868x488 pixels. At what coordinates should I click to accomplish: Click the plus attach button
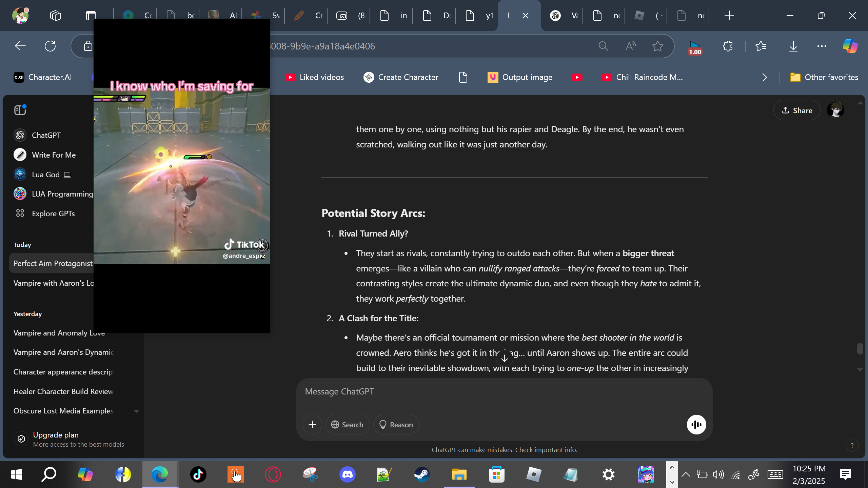[x=312, y=425]
